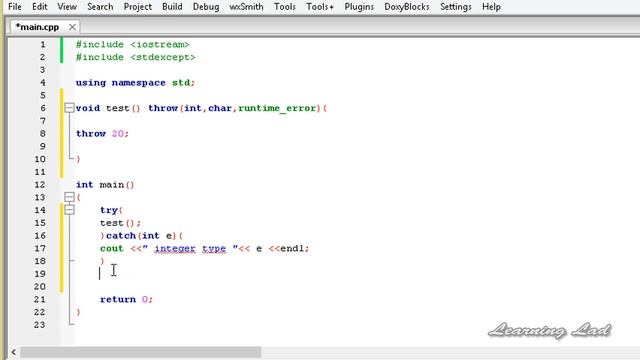This screenshot has width=640, height=360.
Task: Click the 'try' keyword on line 14
Action: point(109,210)
